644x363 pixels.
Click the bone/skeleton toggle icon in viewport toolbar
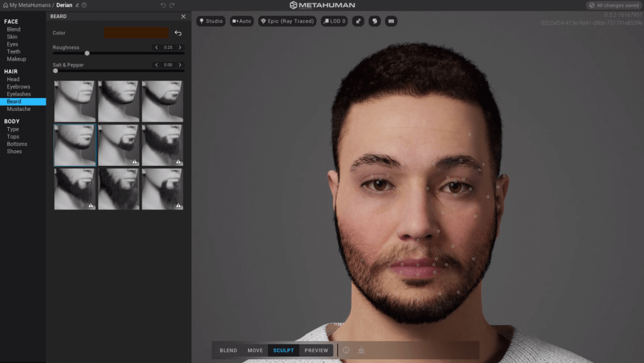pos(358,21)
